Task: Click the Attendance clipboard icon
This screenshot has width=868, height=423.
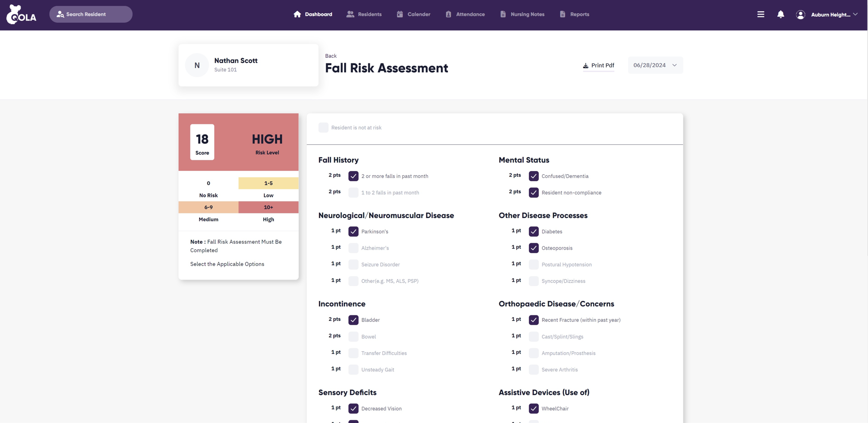Action: pos(448,14)
